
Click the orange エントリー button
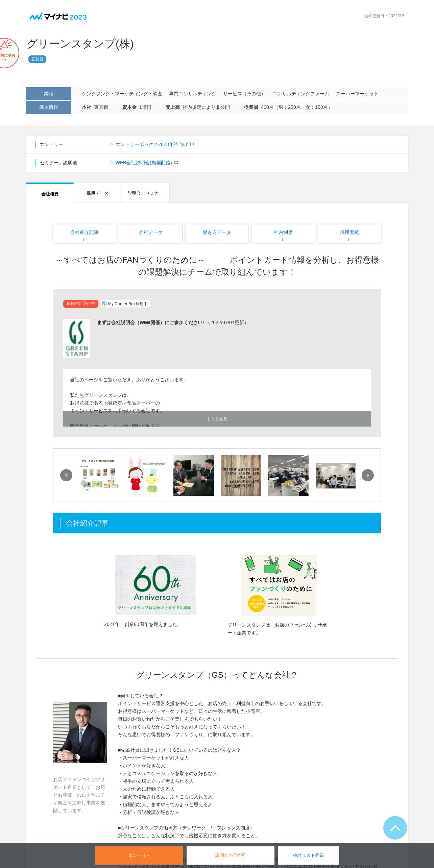(139, 855)
